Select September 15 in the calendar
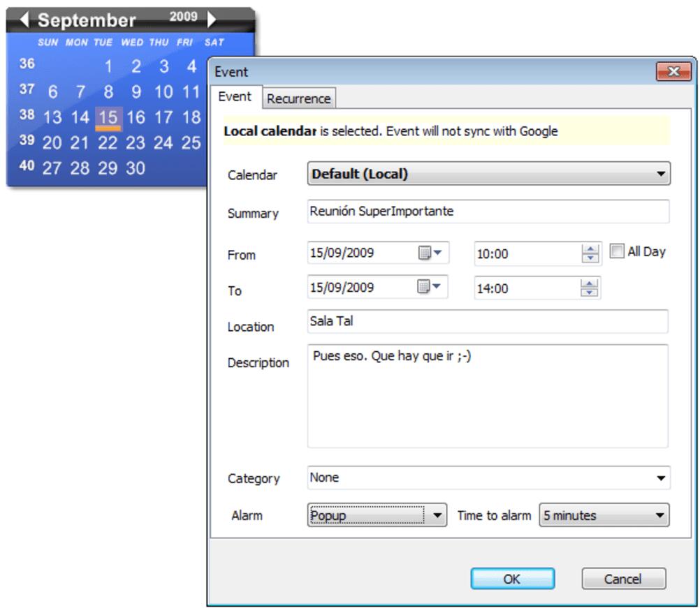Viewport: 700px width, 608px height. pos(108,117)
